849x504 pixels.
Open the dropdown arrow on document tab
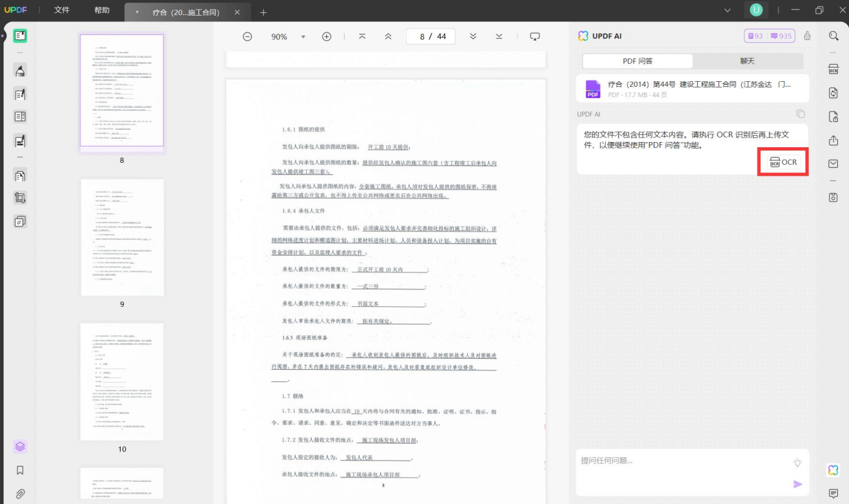(137, 12)
